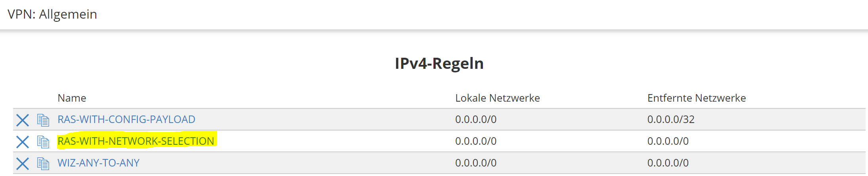Select local network cell of WIZ-ANY-TO-ANY
Viewport: 868px width, 176px height.
click(475, 163)
